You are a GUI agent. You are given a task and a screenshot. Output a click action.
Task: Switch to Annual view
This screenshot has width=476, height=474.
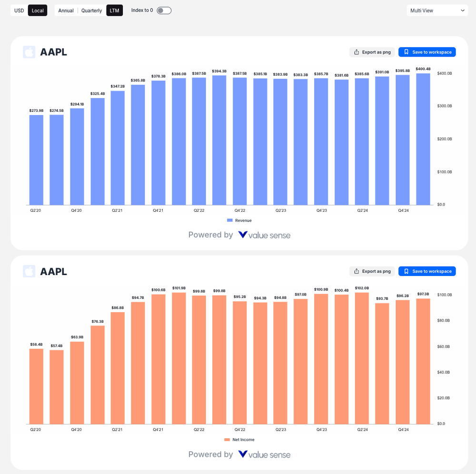(x=66, y=10)
